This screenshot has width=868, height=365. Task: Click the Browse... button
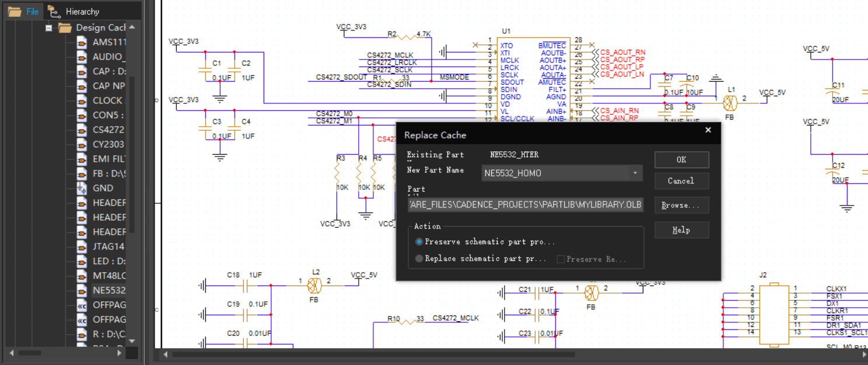coord(681,205)
